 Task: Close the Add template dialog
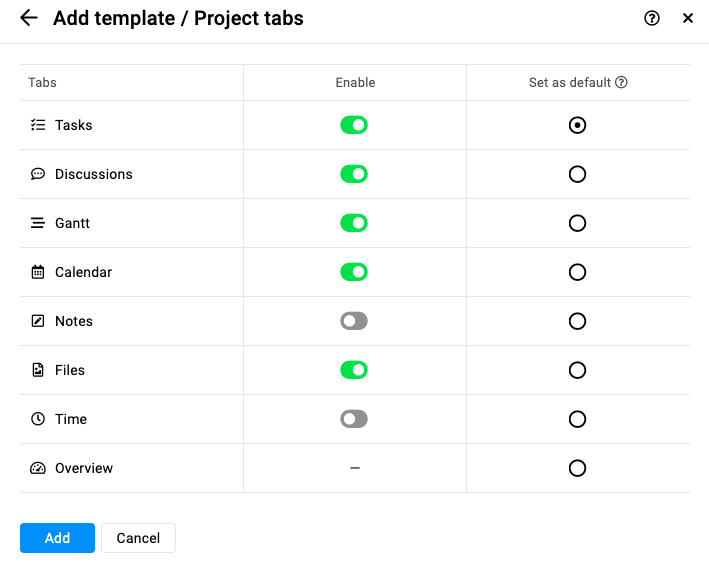[688, 18]
